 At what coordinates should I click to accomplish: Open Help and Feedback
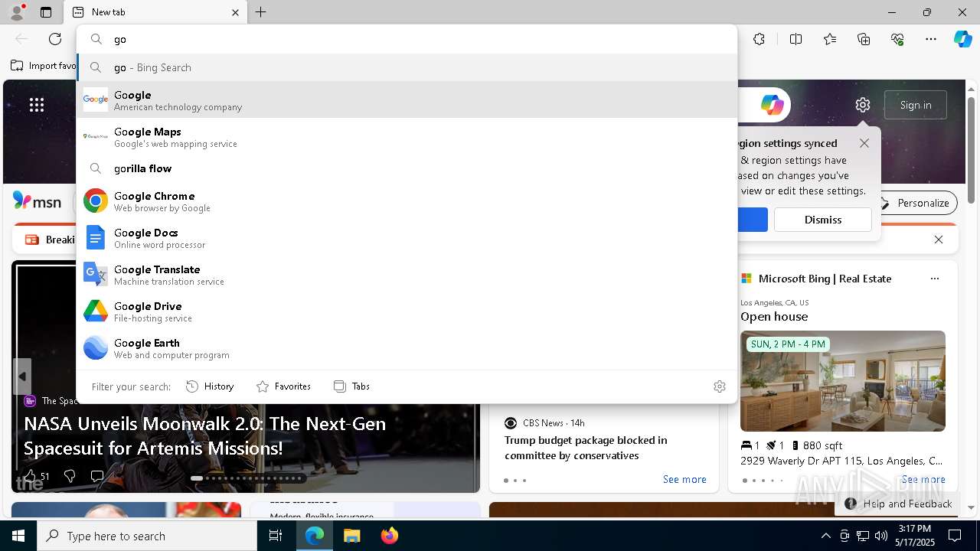click(x=899, y=504)
